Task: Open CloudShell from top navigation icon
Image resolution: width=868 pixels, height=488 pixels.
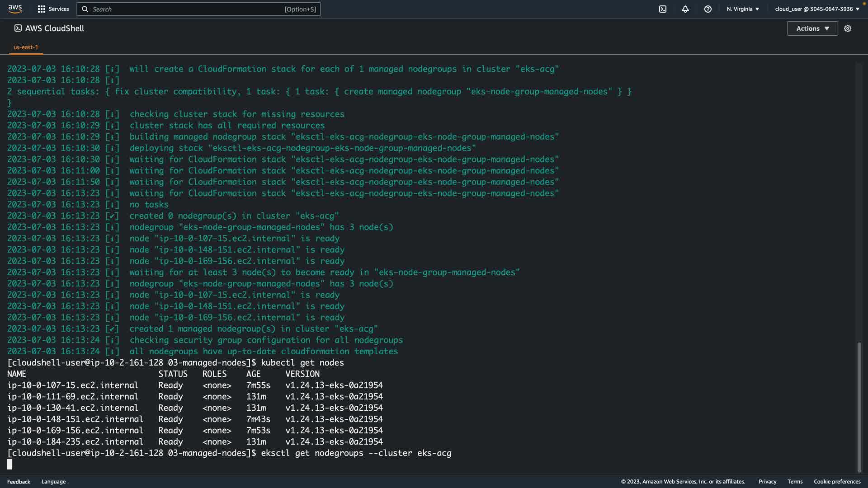Action: click(663, 9)
